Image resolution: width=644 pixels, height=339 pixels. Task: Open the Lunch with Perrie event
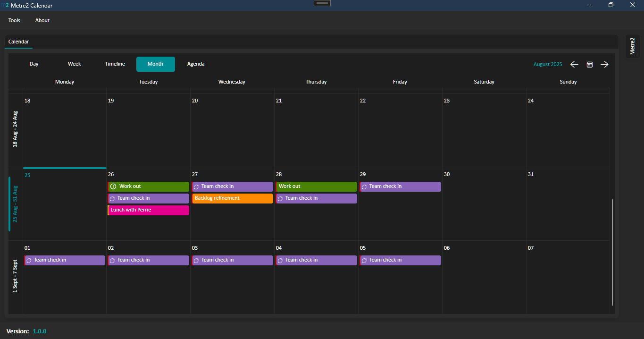pos(149,210)
